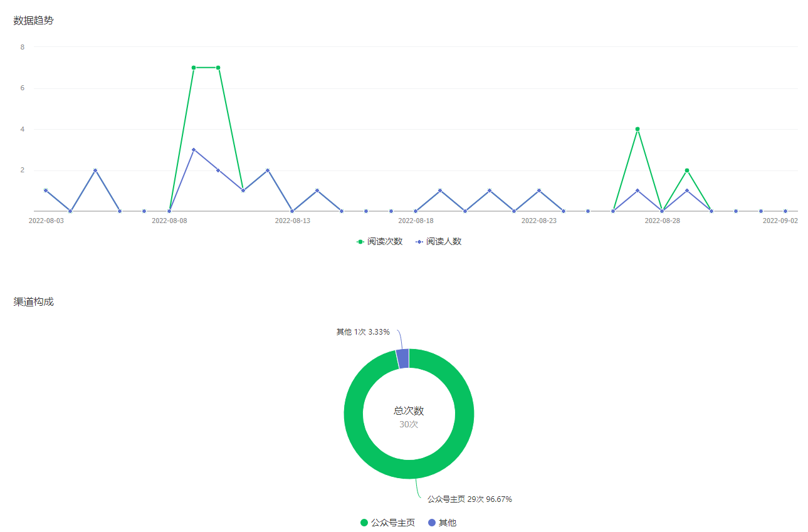The image size is (808, 532).
Task: Click the blue 其他 donut segment
Action: tap(403, 358)
